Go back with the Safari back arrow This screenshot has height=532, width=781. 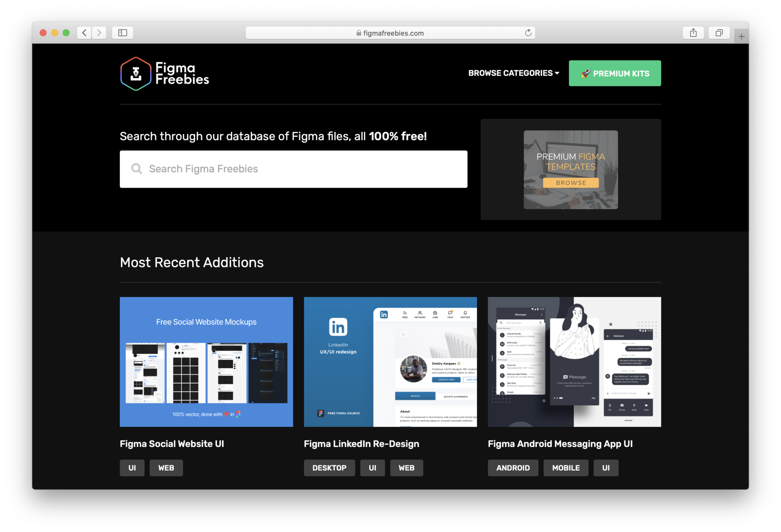coord(84,33)
